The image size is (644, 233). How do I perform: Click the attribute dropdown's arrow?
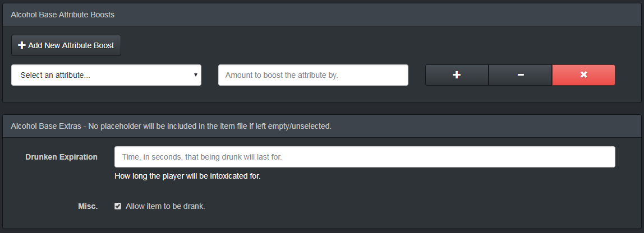coord(195,74)
